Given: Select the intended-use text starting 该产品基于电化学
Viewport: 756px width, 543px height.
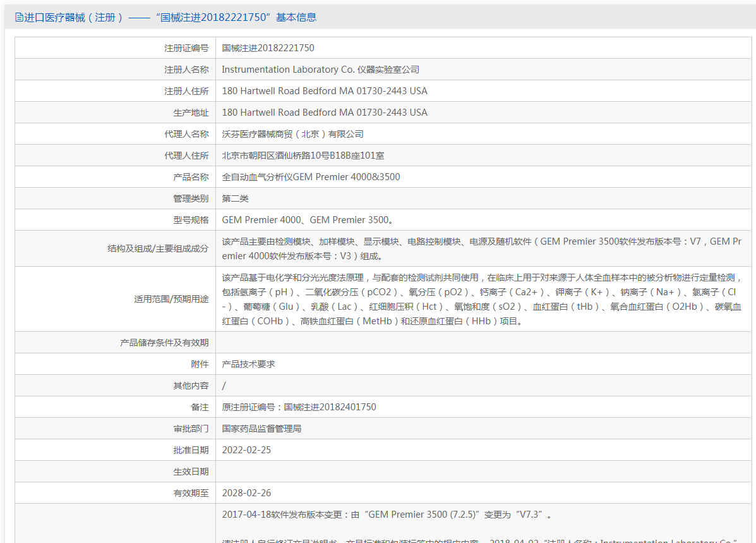Looking at the screenshot, I should (x=482, y=299).
